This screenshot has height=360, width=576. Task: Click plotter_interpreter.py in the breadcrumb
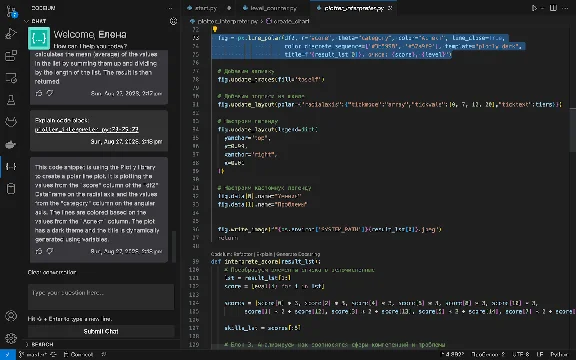tap(227, 21)
